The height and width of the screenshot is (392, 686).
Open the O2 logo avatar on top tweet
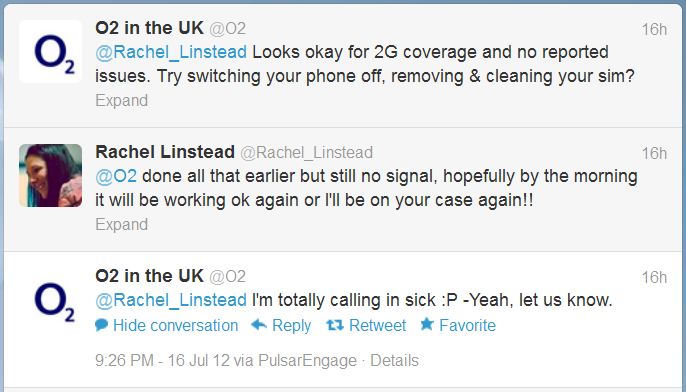50,52
